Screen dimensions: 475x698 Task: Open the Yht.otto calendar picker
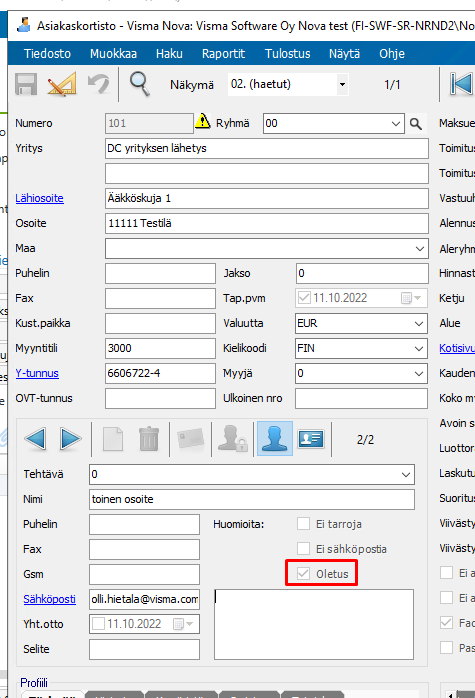click(x=183, y=624)
